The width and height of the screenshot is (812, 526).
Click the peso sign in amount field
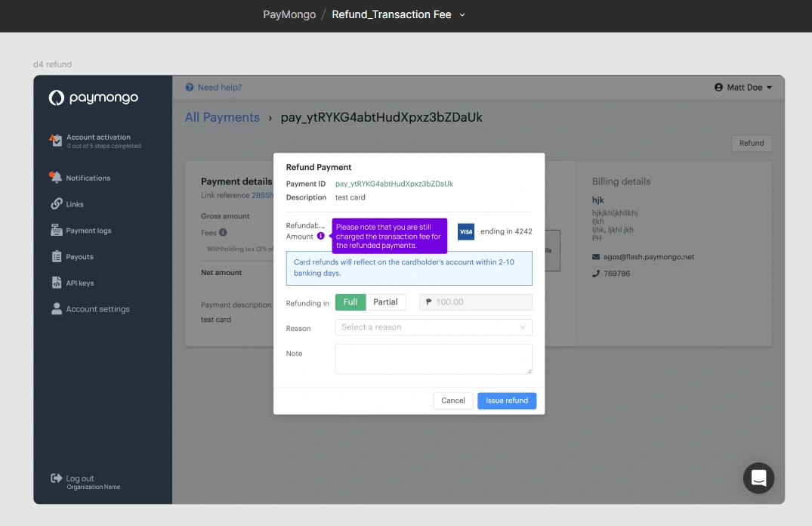click(428, 302)
